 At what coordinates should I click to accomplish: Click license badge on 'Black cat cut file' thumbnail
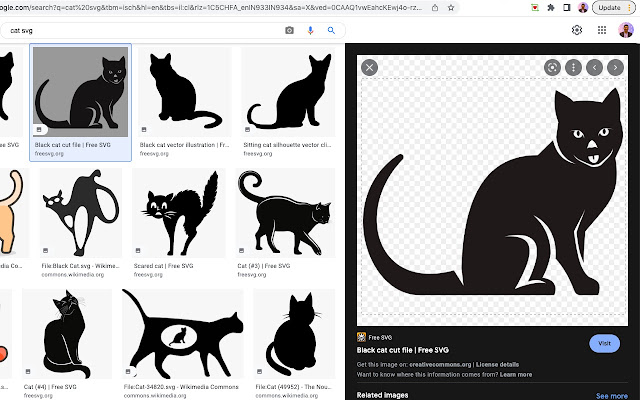40,129
